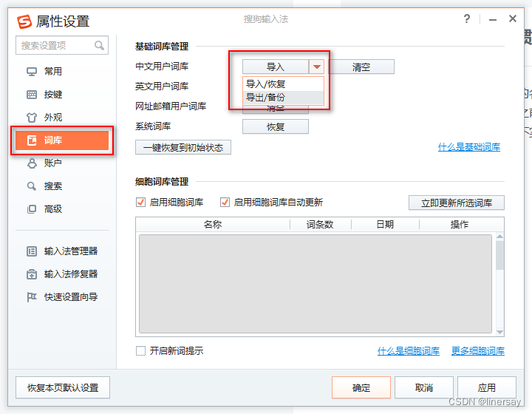Click 立即更新所选词库 button
The width and height of the screenshot is (532, 414).
(x=457, y=203)
